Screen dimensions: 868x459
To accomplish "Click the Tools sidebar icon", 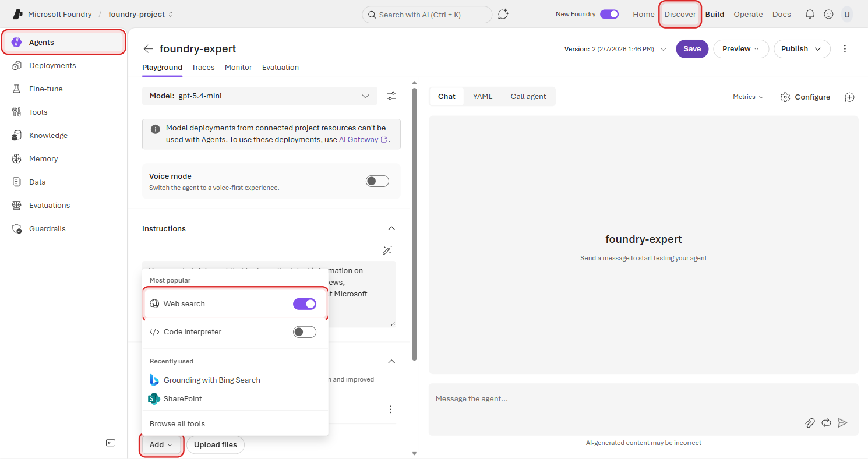I will pos(17,112).
